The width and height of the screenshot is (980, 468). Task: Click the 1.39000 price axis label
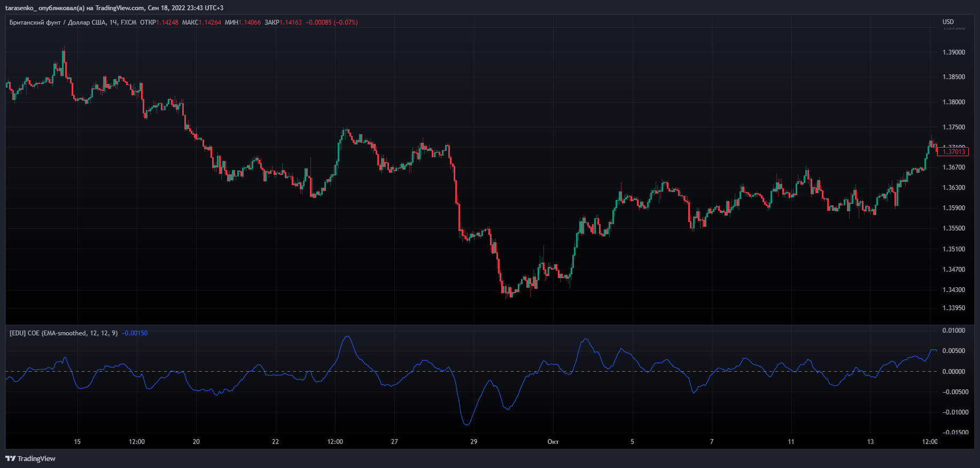click(x=954, y=52)
